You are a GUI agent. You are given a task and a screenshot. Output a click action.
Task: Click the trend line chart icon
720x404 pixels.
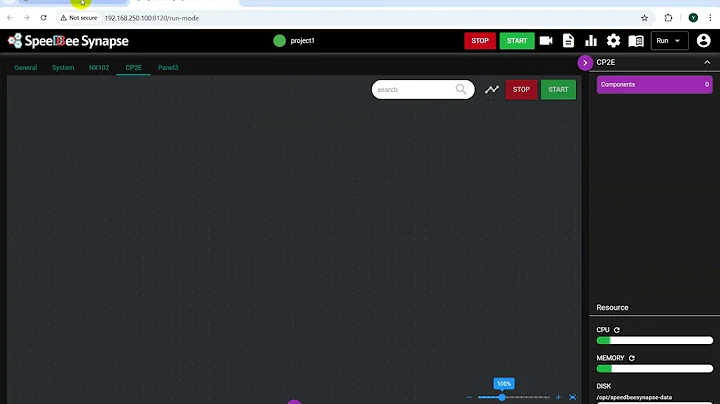[x=492, y=90]
